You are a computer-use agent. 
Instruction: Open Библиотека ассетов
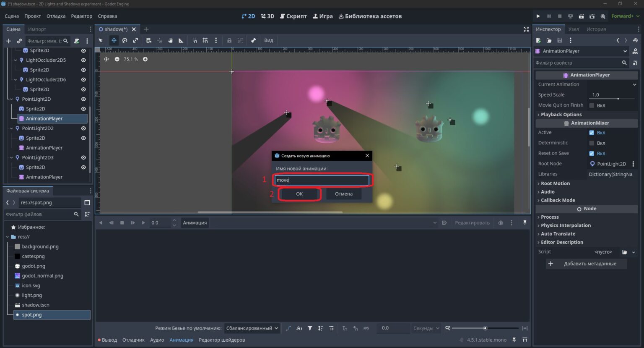point(370,16)
